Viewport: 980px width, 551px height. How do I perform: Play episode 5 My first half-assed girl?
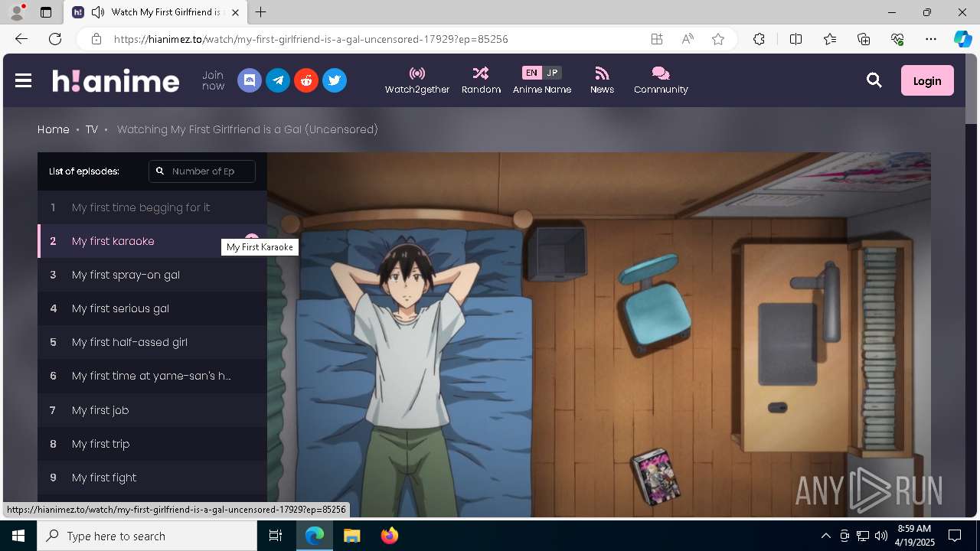click(x=152, y=342)
